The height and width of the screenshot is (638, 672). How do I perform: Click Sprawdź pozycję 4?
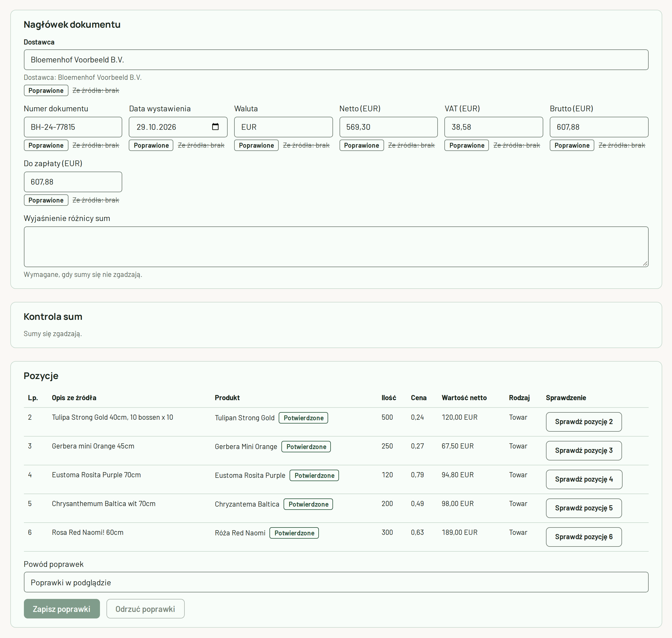pyautogui.click(x=584, y=479)
